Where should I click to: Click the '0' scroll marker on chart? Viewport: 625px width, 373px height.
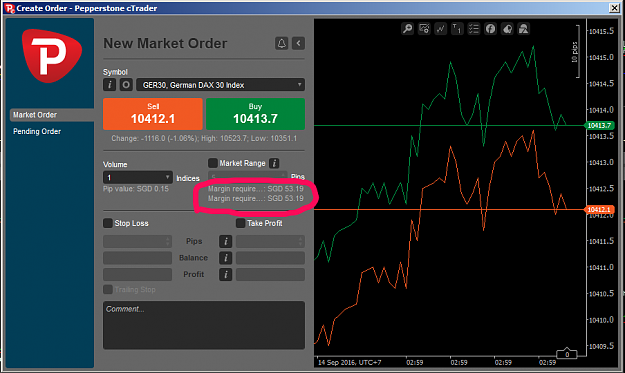point(567,354)
